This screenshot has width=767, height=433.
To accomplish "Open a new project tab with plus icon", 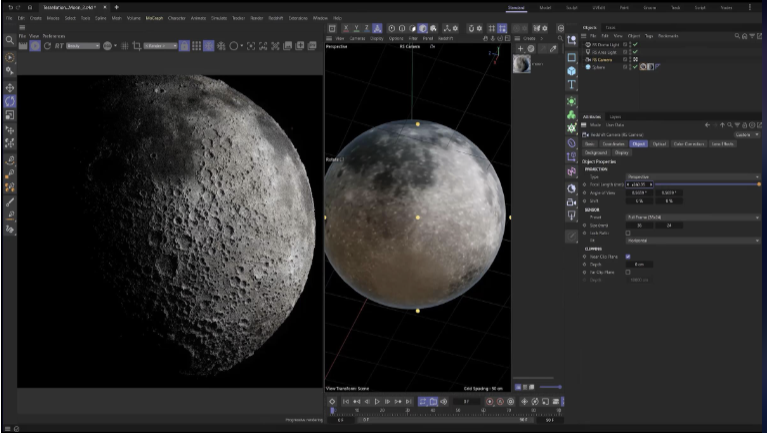I will tap(116, 7).
